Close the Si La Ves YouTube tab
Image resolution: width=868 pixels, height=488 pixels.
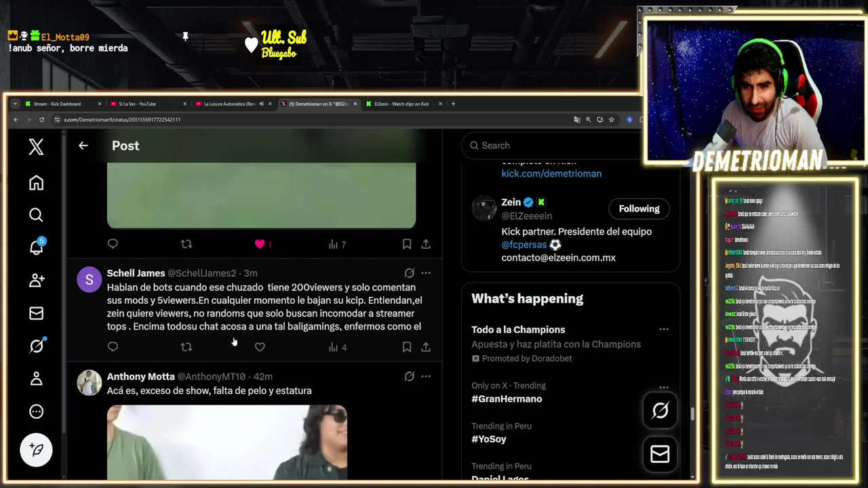[184, 104]
